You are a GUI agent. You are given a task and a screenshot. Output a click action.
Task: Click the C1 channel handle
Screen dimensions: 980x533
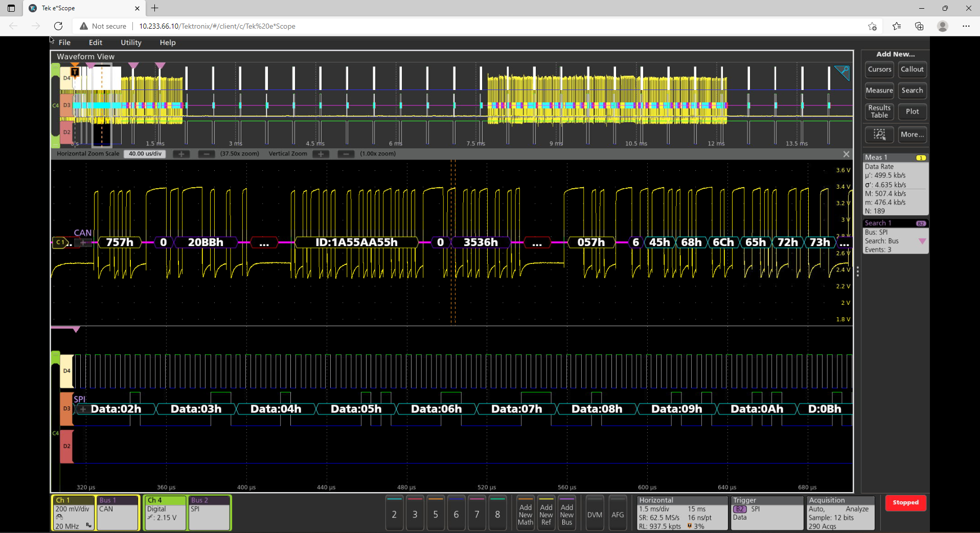point(60,242)
